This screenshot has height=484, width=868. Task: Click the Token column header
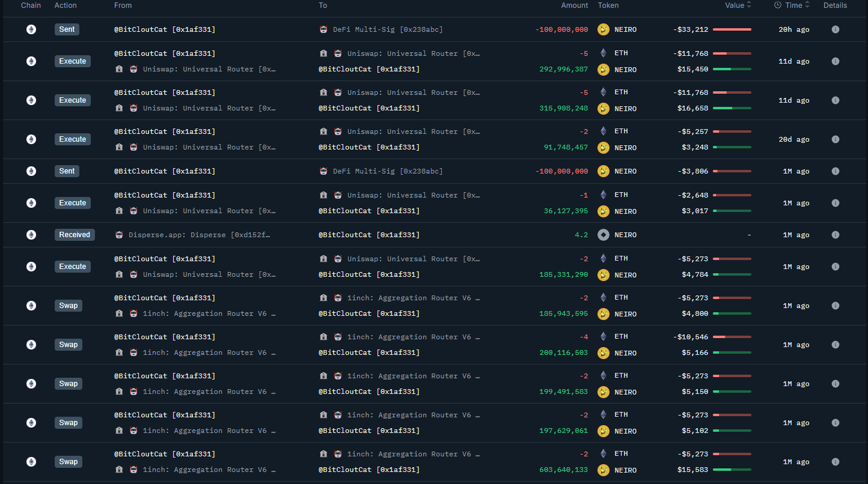coord(608,5)
